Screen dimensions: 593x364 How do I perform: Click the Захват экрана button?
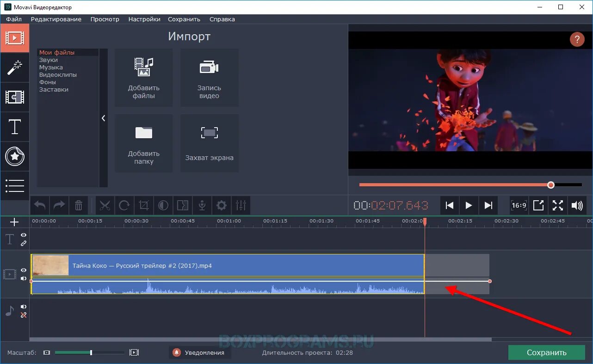tap(210, 143)
